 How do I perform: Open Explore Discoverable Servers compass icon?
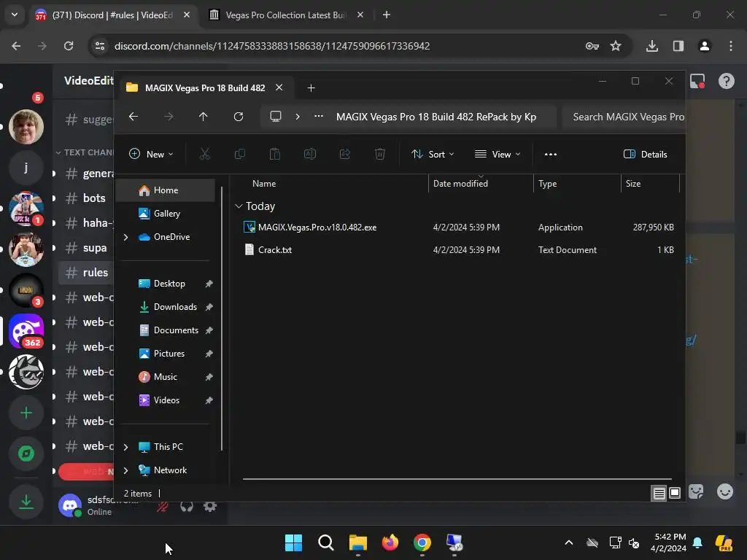(26, 454)
